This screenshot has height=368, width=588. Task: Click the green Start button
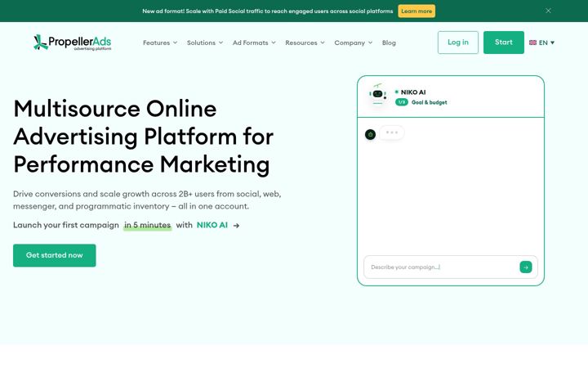click(x=504, y=43)
